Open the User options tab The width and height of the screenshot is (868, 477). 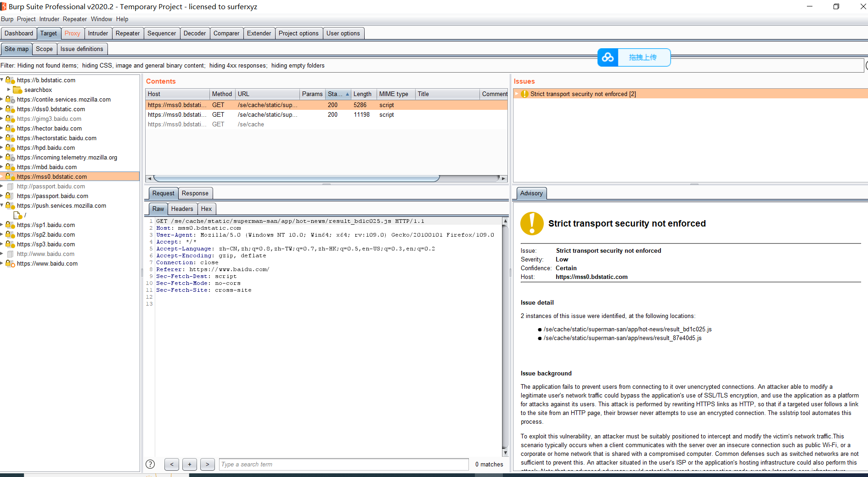[x=343, y=33]
